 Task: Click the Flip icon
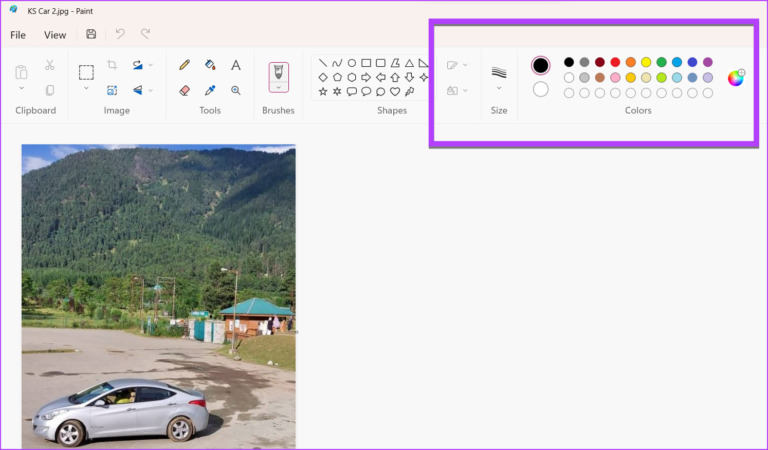coord(138,90)
